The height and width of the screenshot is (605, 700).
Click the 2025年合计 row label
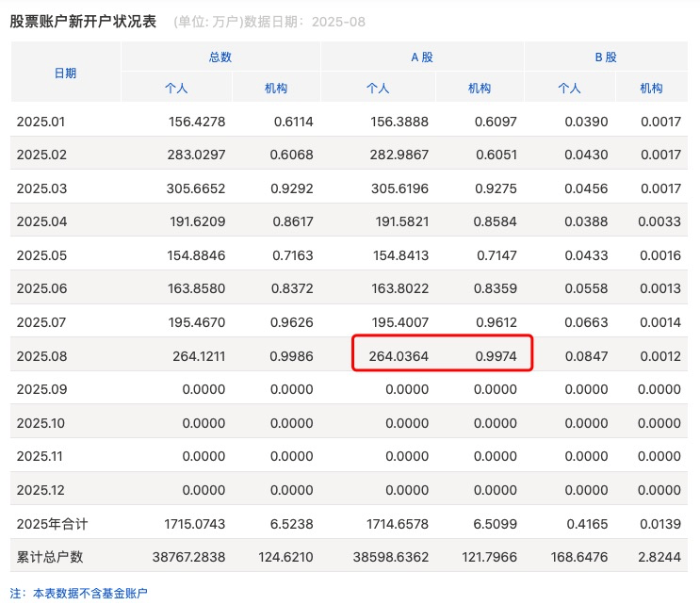[52, 524]
